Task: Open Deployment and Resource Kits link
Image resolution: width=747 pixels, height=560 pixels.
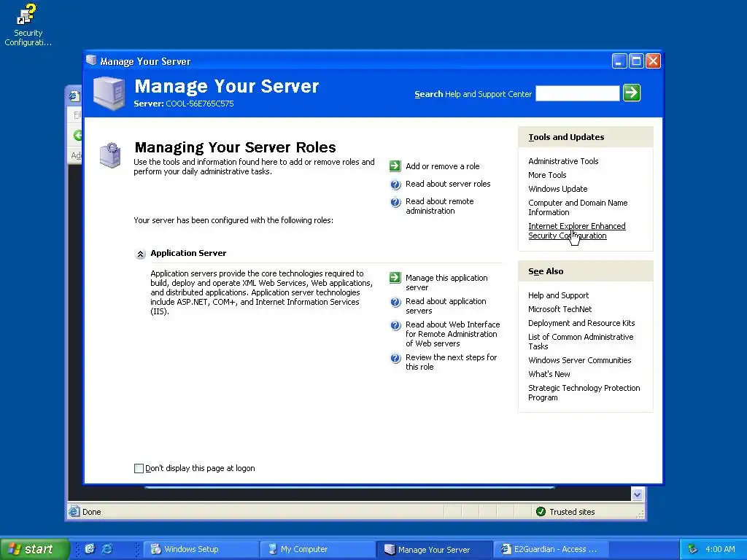Action: point(581,323)
